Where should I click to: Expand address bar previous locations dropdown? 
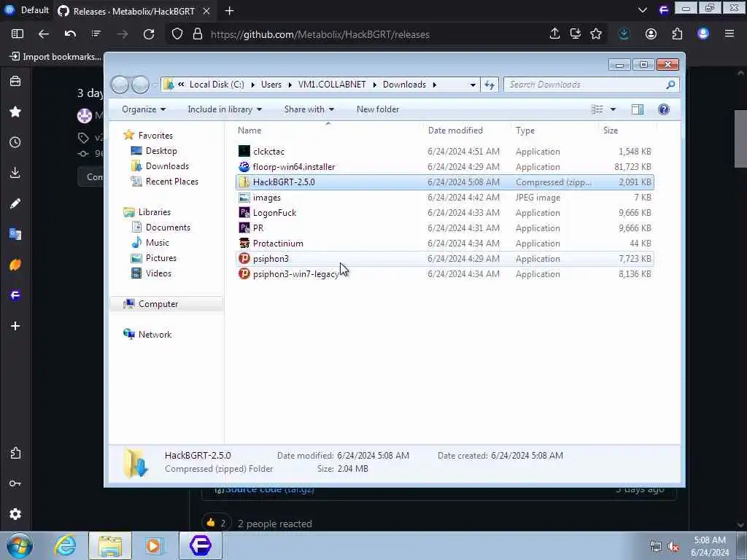tap(473, 85)
